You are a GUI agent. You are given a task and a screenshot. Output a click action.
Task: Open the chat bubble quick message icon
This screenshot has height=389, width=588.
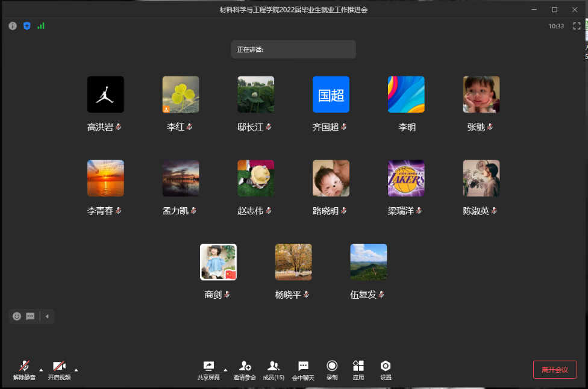[x=30, y=316]
